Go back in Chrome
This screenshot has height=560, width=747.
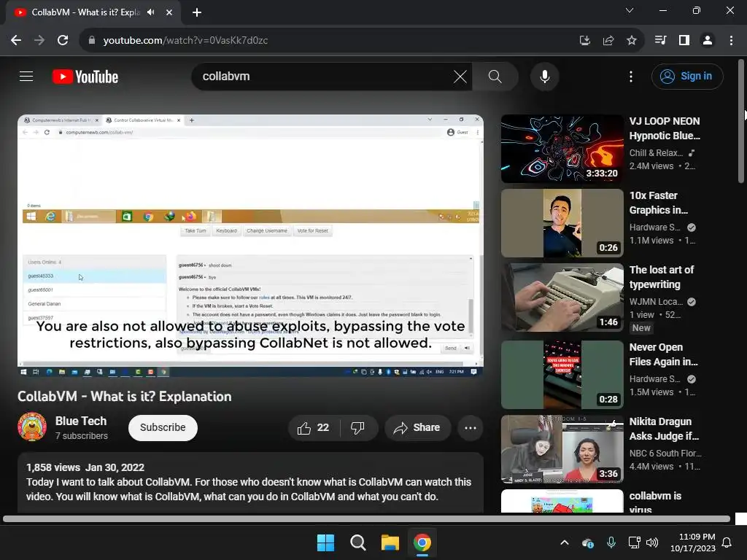pos(16,41)
